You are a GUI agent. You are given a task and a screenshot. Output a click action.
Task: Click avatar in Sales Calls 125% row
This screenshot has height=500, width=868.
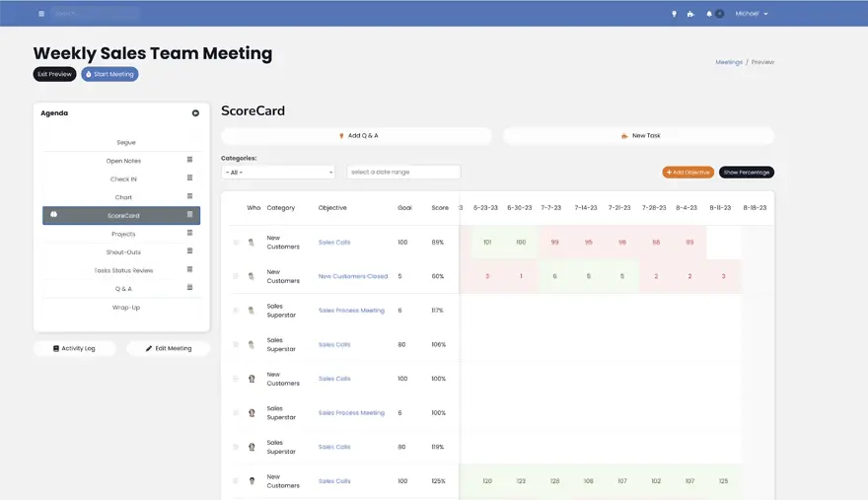(252, 481)
